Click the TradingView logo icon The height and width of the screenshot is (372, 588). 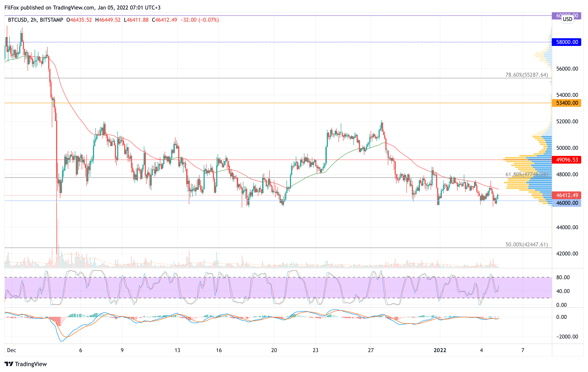tap(9, 364)
